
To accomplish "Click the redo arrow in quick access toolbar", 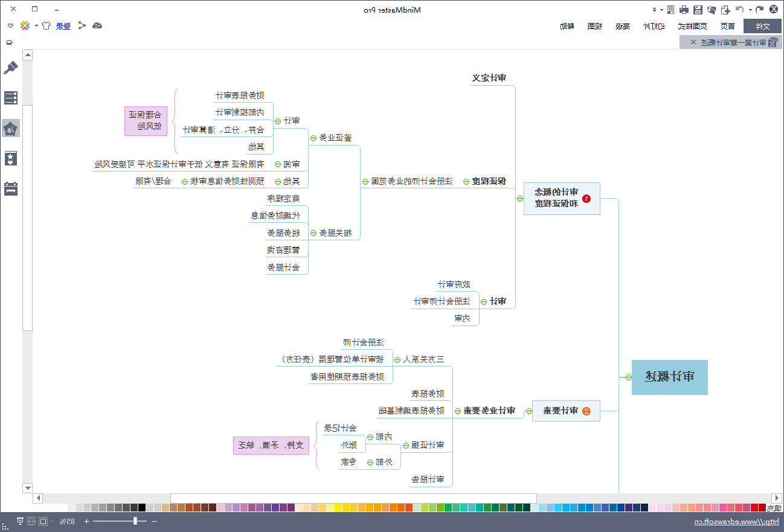I will [x=740, y=10].
